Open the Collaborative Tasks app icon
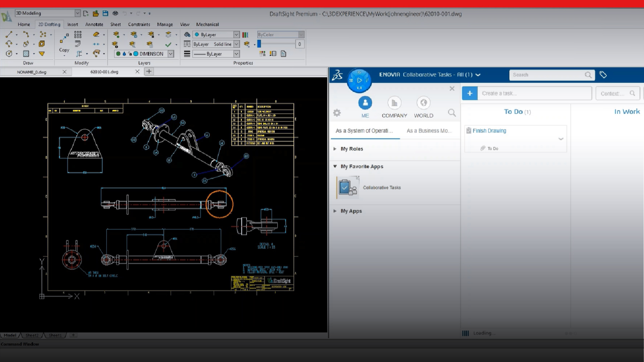Image resolution: width=644 pixels, height=362 pixels. click(348, 187)
